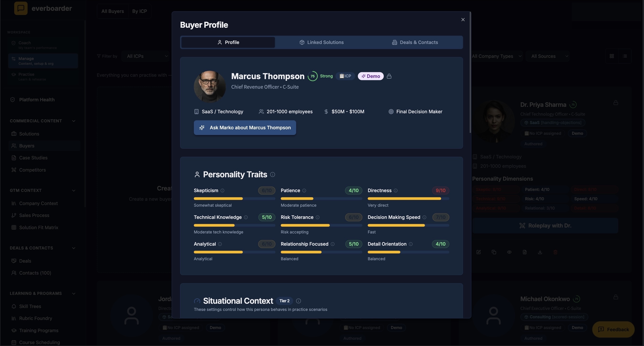
Task: Click Roleplay with Dr. button
Action: pyautogui.click(x=545, y=226)
